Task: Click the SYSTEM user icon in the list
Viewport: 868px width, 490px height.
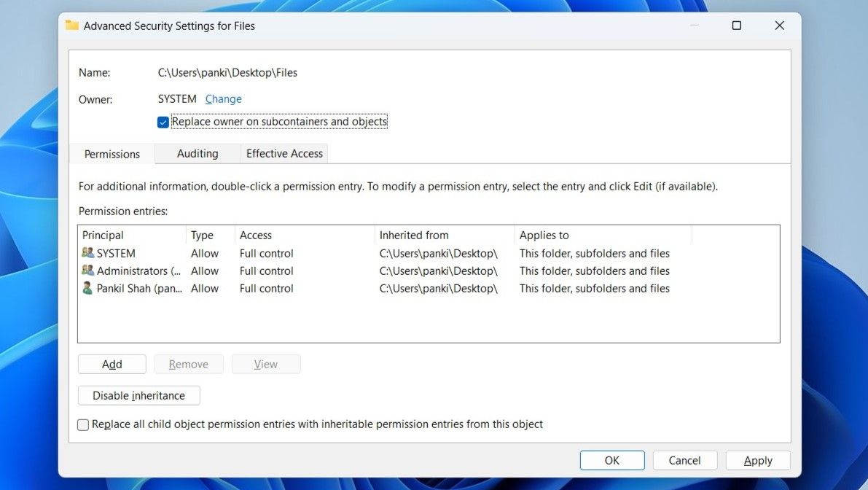Action: point(88,253)
